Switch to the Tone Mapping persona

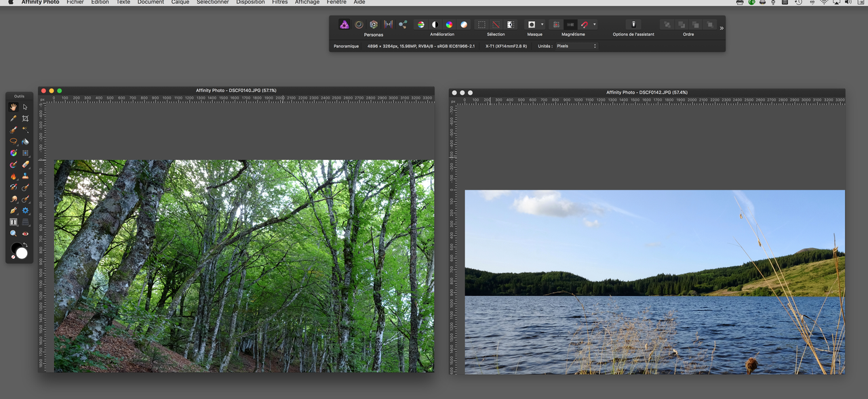tap(388, 24)
